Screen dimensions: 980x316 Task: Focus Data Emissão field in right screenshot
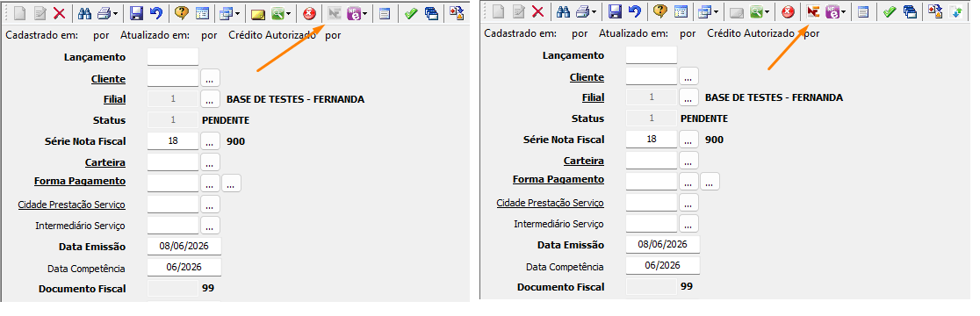click(x=662, y=244)
